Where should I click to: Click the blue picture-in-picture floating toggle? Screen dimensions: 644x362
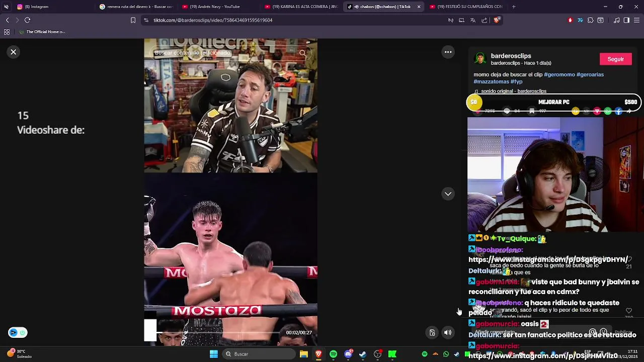(x=18, y=332)
